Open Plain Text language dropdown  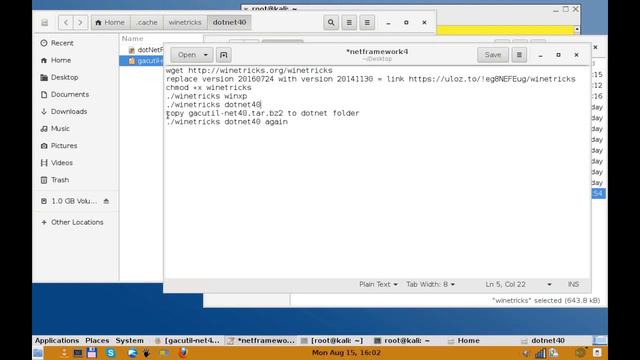pos(378,284)
